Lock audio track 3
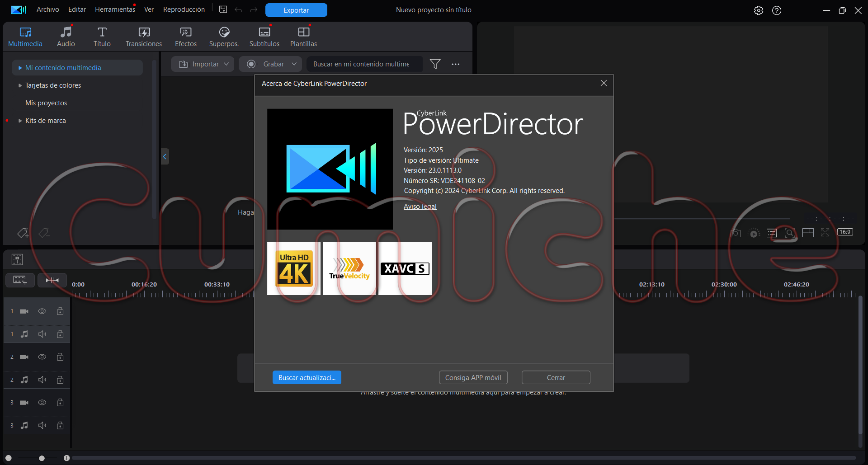This screenshot has height=465, width=868. (x=60, y=426)
